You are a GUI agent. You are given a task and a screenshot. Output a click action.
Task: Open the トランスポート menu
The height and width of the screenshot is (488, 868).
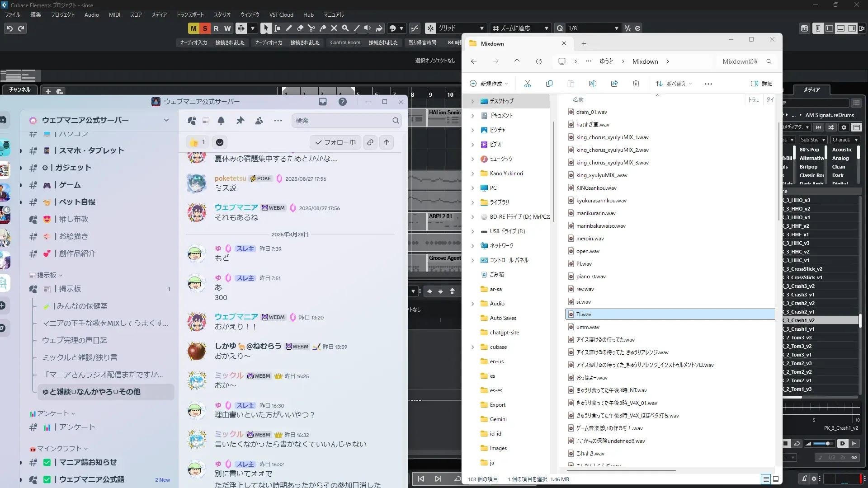click(x=190, y=14)
